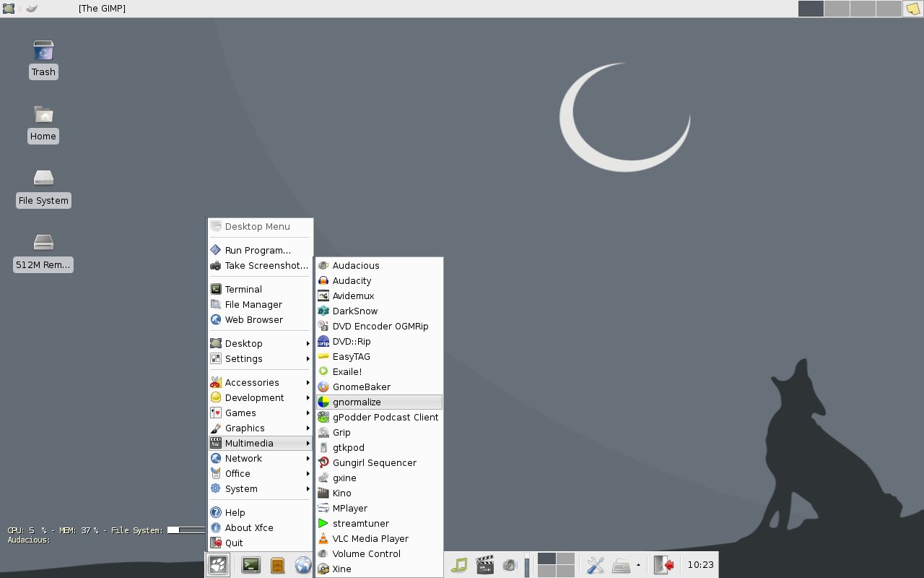The height and width of the screenshot is (578, 924).
Task: Focus The GIMP window in the top taskbar
Action: tap(102, 9)
